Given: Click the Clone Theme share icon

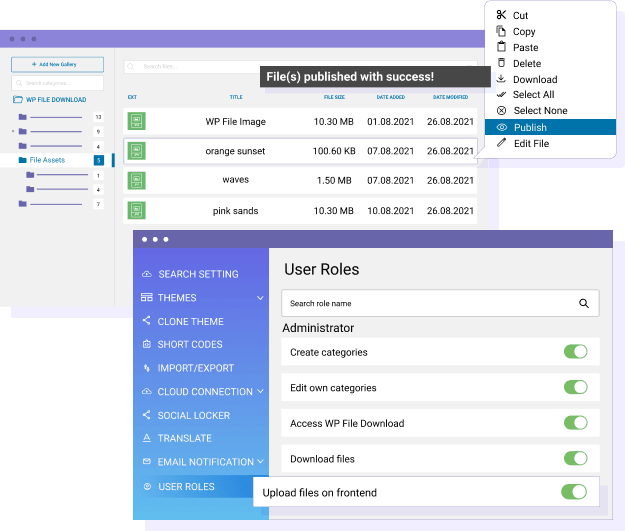Looking at the screenshot, I should click(147, 321).
